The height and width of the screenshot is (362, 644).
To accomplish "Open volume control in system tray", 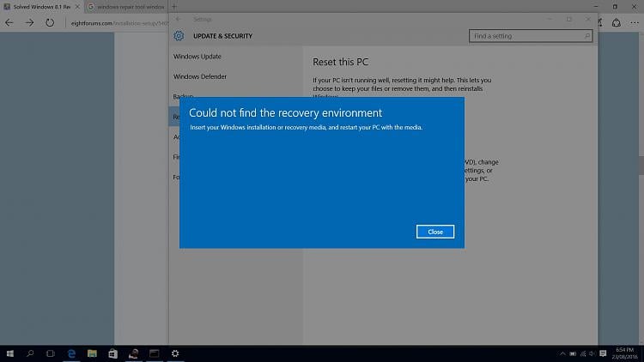I will pyautogui.click(x=592, y=353).
